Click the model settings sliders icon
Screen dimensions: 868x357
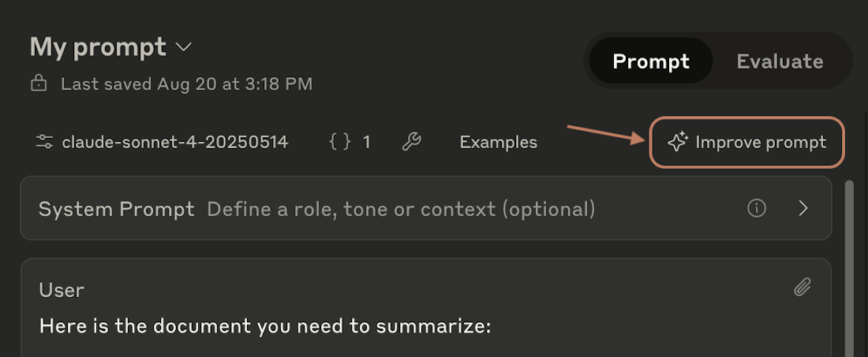[44, 142]
